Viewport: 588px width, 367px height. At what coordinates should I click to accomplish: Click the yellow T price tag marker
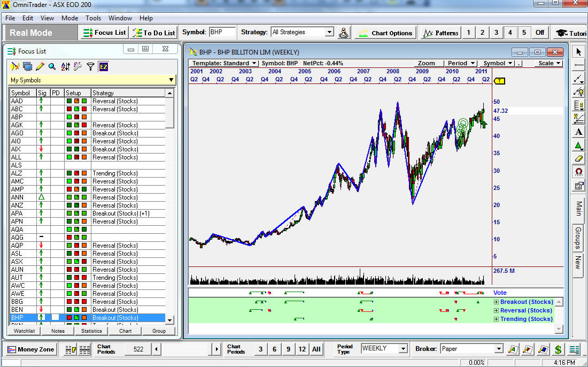point(499,81)
